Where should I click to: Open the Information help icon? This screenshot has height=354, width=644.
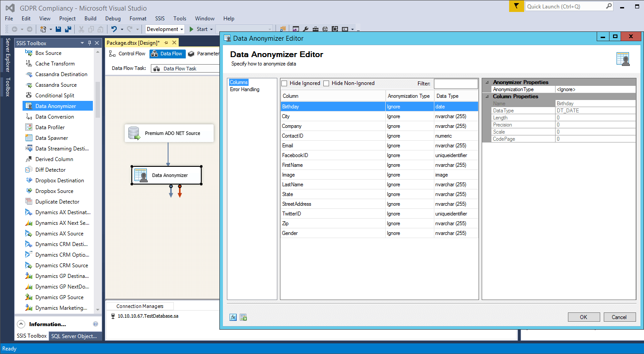click(95, 324)
